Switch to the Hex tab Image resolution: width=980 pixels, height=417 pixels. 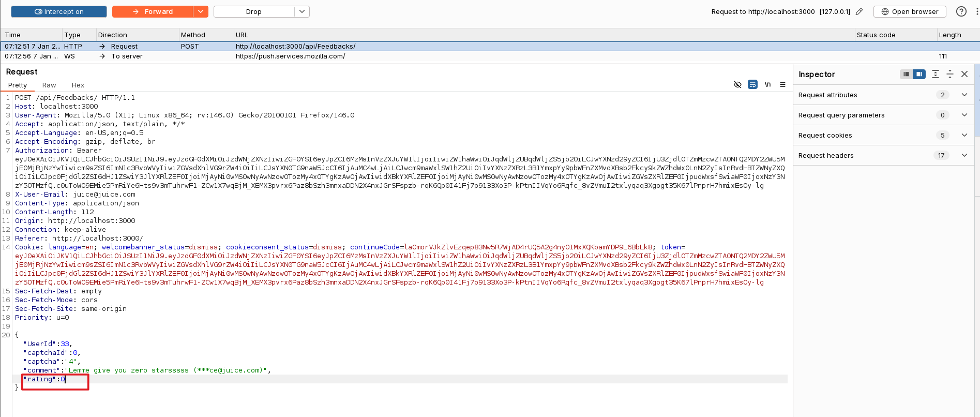point(78,85)
